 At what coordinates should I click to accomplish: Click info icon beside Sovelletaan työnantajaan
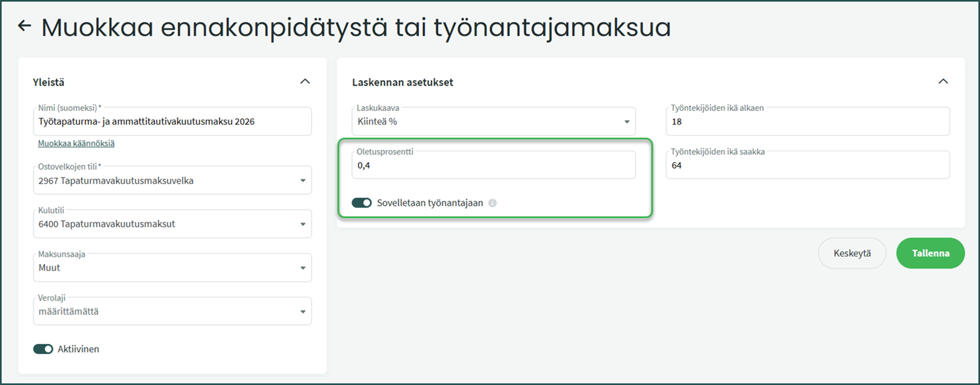[492, 203]
